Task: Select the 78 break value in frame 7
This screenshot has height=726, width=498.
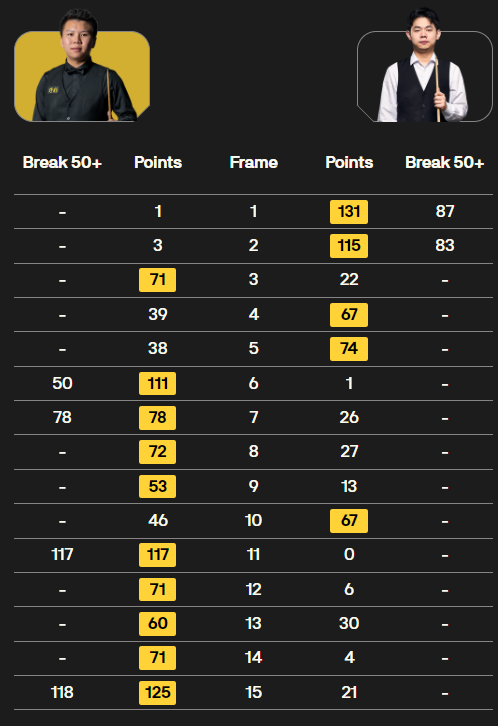Action: (x=62, y=418)
